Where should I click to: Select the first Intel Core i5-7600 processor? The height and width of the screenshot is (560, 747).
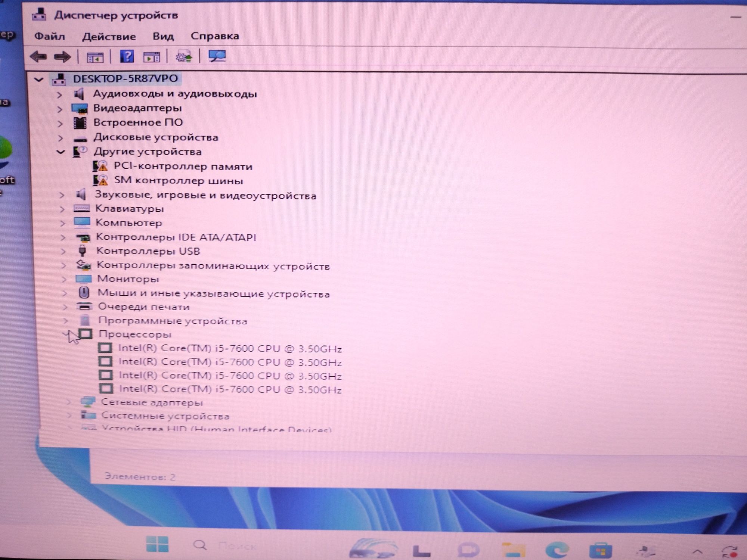point(230,348)
